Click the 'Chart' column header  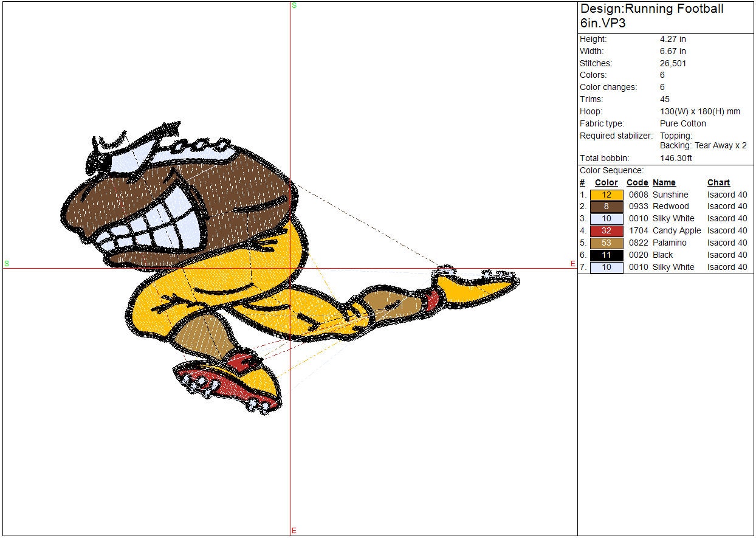pyautogui.click(x=718, y=183)
